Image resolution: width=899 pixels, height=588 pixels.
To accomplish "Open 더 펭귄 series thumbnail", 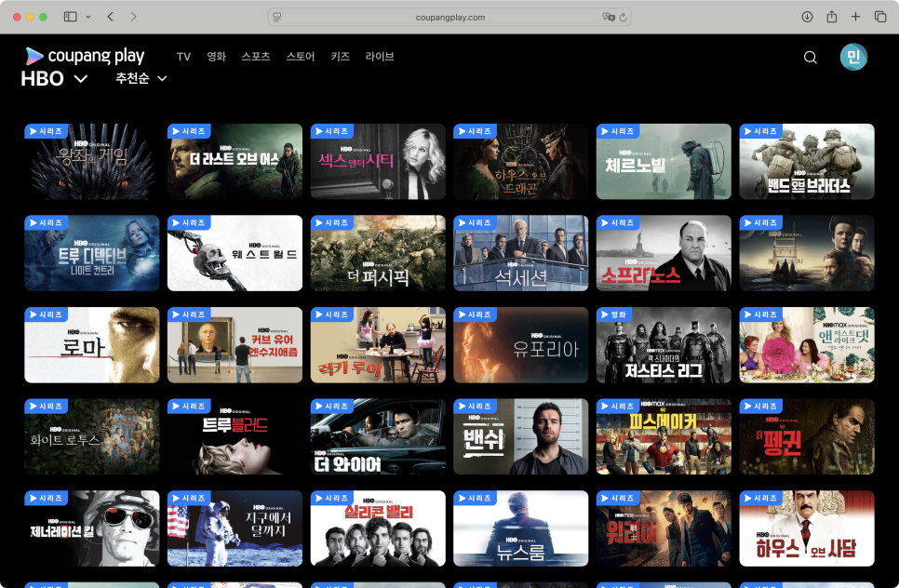I will [x=807, y=436].
